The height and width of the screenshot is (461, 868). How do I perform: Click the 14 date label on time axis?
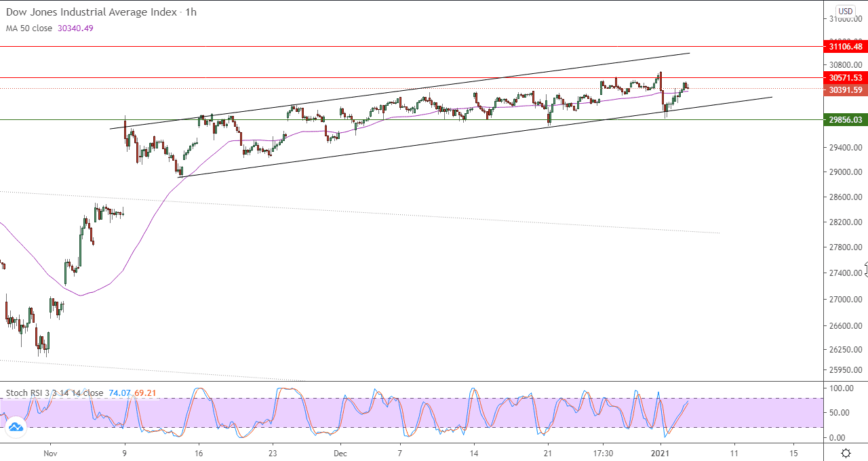474,452
